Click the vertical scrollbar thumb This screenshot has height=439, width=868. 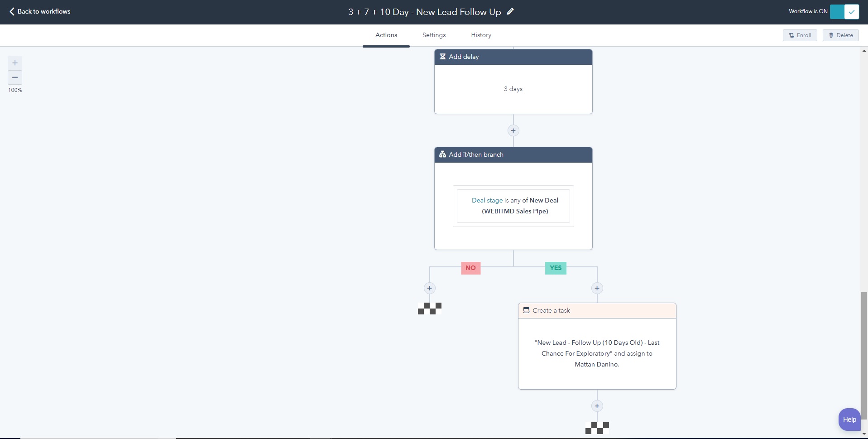(x=864, y=356)
